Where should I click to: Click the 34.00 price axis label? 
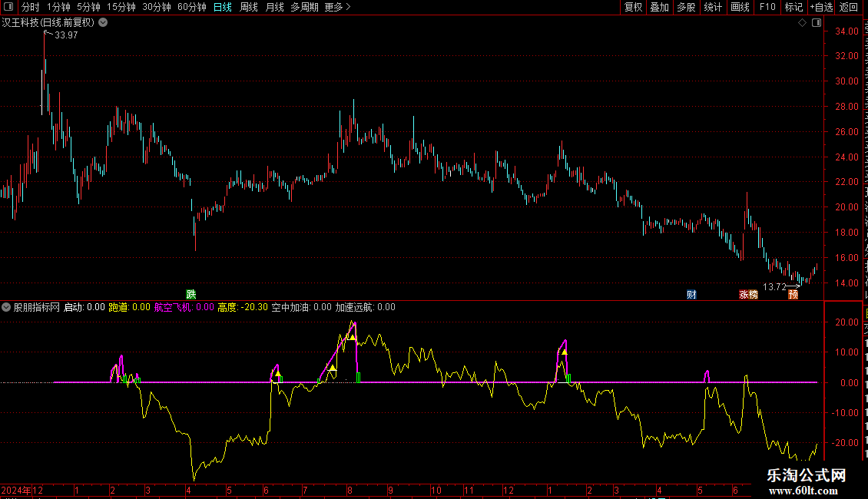(x=846, y=31)
